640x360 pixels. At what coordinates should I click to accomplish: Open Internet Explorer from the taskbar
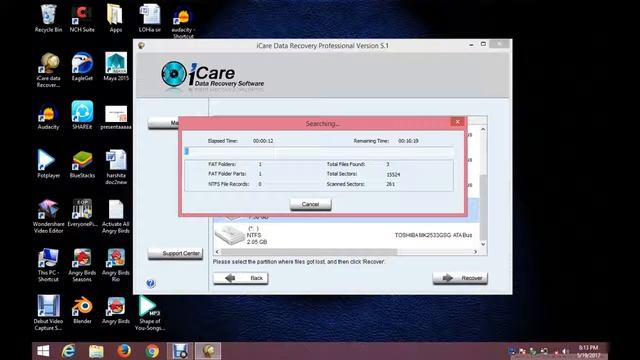point(68,351)
